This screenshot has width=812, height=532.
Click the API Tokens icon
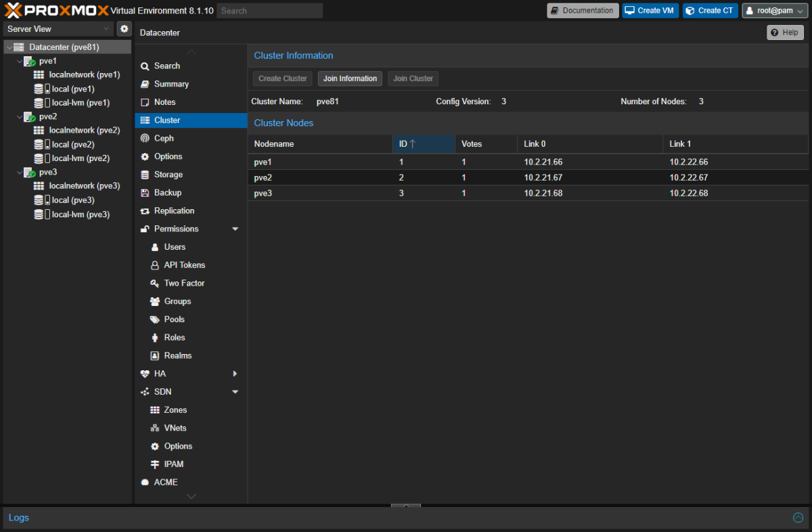click(x=155, y=265)
